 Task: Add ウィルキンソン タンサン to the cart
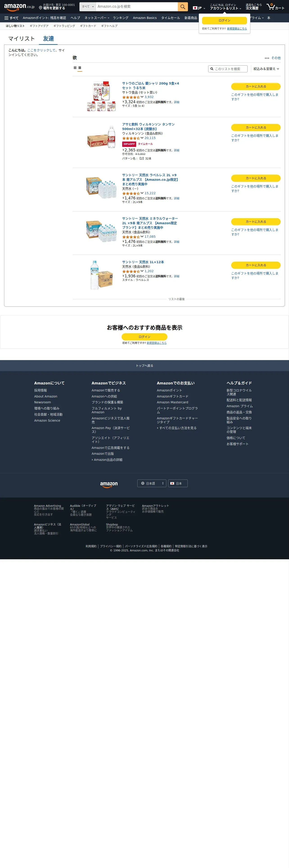(x=256, y=127)
